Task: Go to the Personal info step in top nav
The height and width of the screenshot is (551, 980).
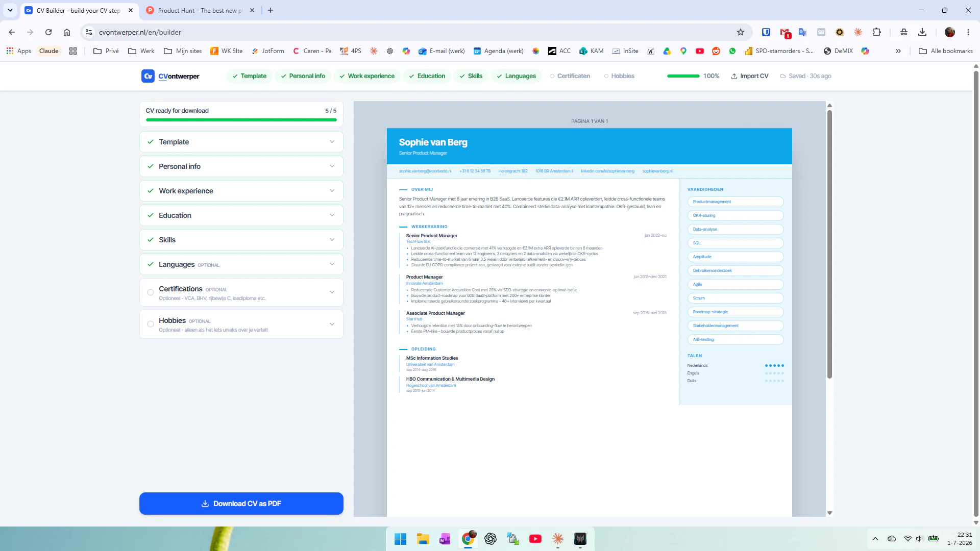Action: pyautogui.click(x=303, y=76)
